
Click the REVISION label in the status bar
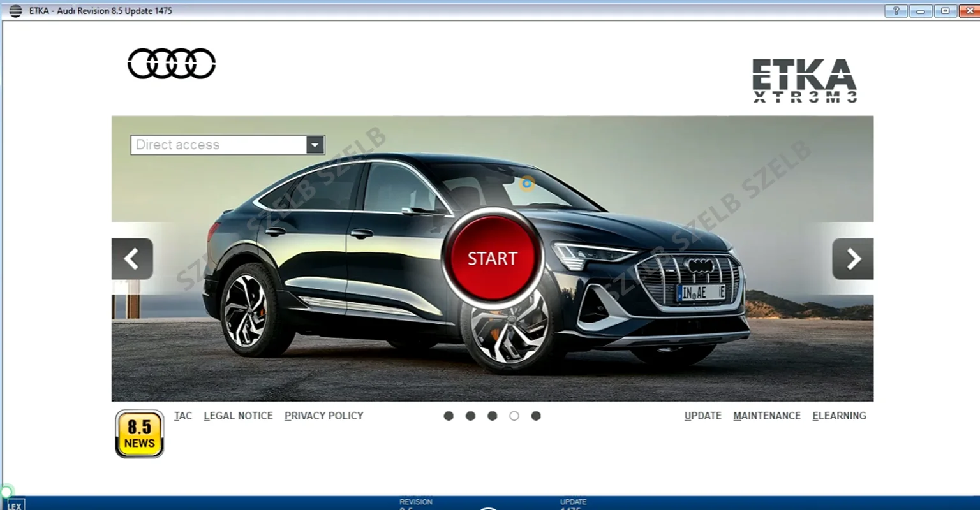point(416,502)
